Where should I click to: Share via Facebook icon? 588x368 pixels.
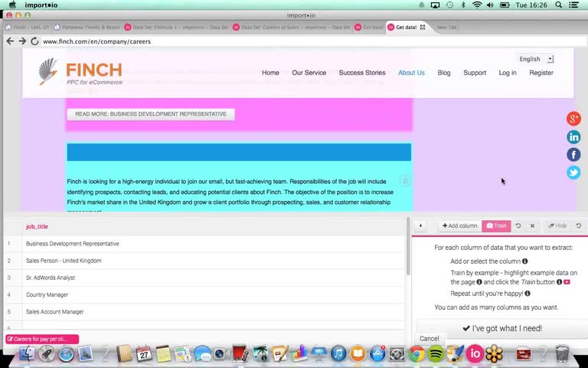573,155
